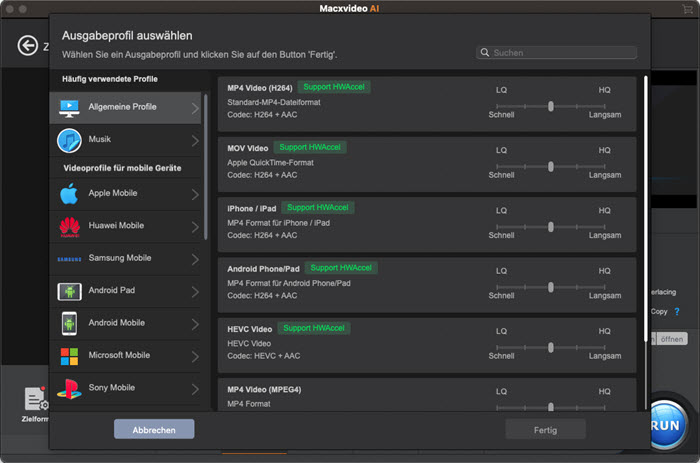Select Huawei Mobile category
This screenshot has height=463, width=700.
pyautogui.click(x=125, y=226)
